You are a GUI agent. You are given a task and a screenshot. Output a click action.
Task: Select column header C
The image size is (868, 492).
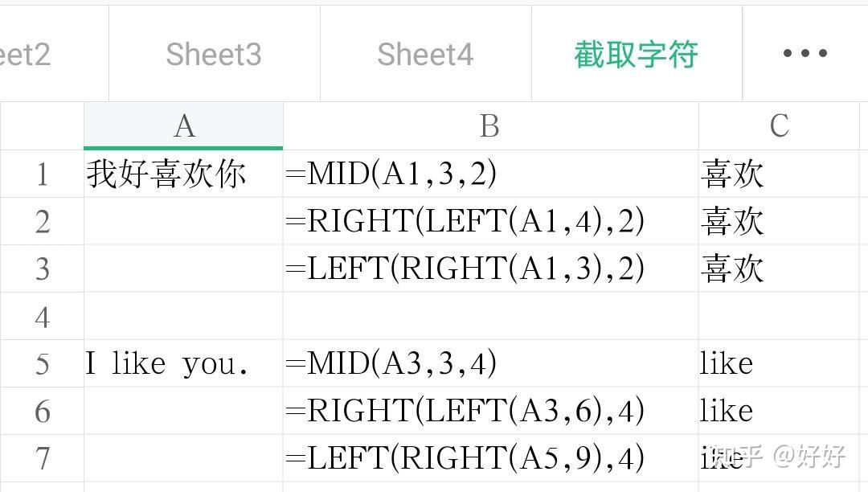(x=780, y=125)
